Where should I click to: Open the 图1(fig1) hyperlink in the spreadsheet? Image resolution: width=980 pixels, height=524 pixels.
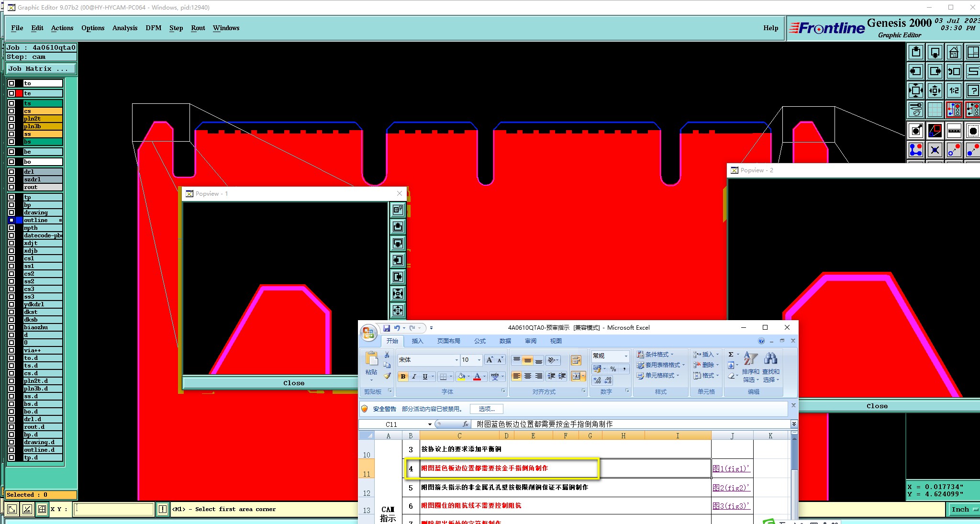[730, 468]
